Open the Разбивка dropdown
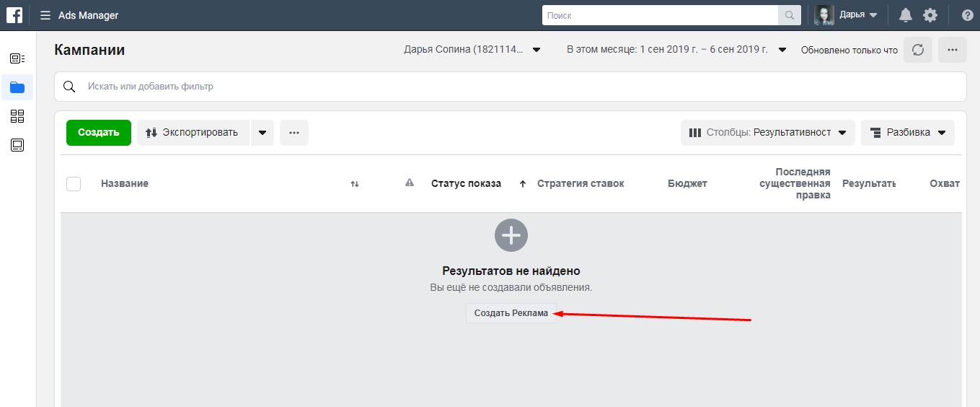980x407 pixels. (907, 133)
